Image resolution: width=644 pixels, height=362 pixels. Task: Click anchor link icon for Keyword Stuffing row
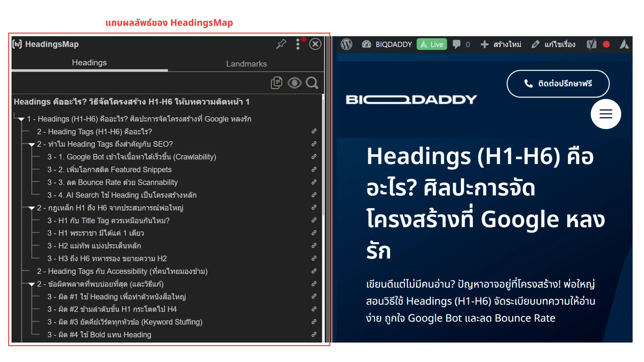pos(314,322)
